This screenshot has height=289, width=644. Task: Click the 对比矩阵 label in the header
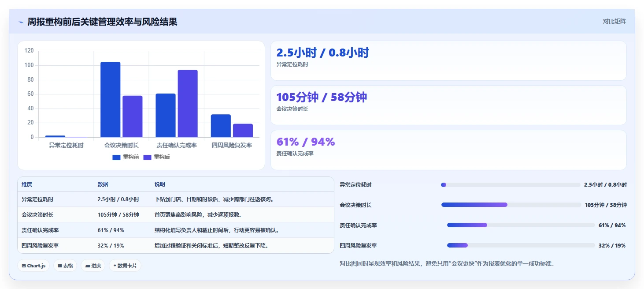(614, 21)
